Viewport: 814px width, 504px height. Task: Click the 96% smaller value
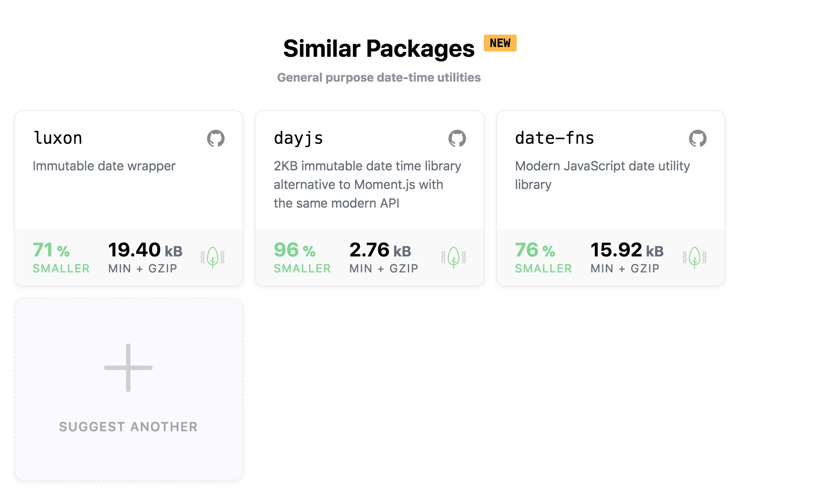click(x=295, y=250)
